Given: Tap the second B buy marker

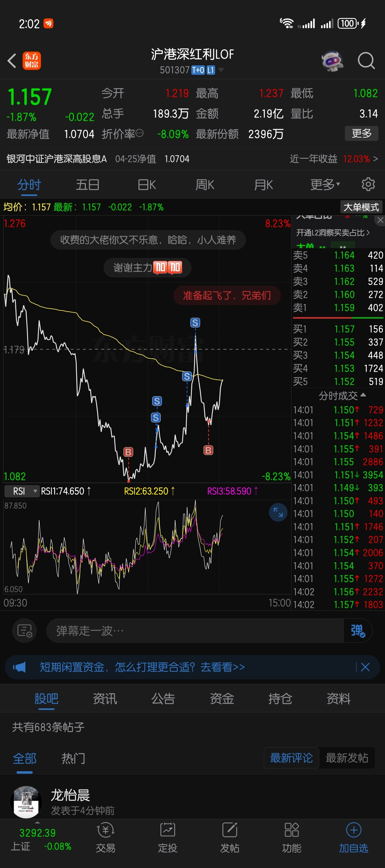Looking at the screenshot, I should [208, 450].
